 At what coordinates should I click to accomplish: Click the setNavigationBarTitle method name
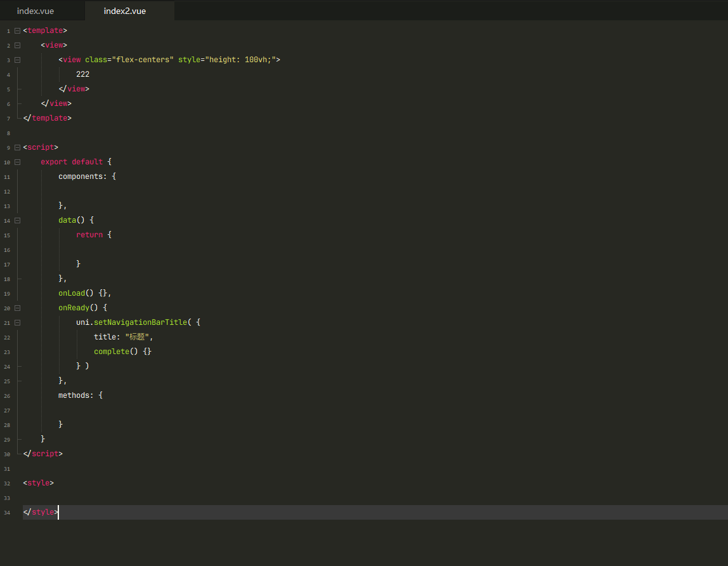[x=140, y=322]
